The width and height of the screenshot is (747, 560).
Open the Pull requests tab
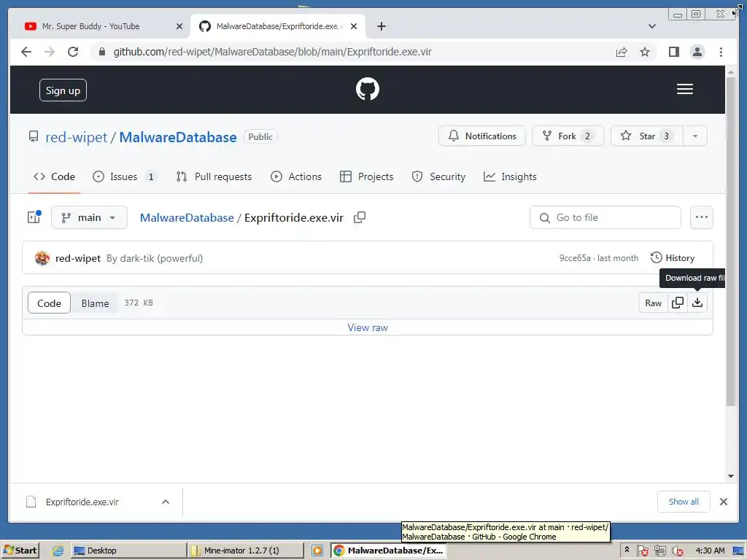click(214, 176)
